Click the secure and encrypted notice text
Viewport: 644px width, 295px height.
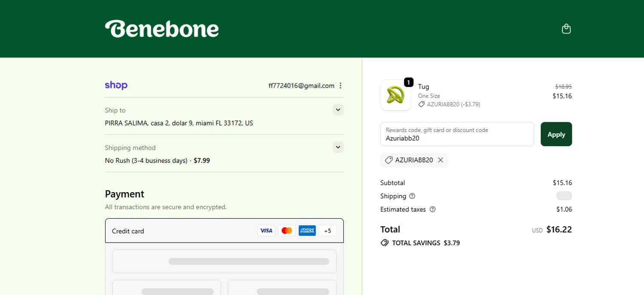tap(166, 207)
